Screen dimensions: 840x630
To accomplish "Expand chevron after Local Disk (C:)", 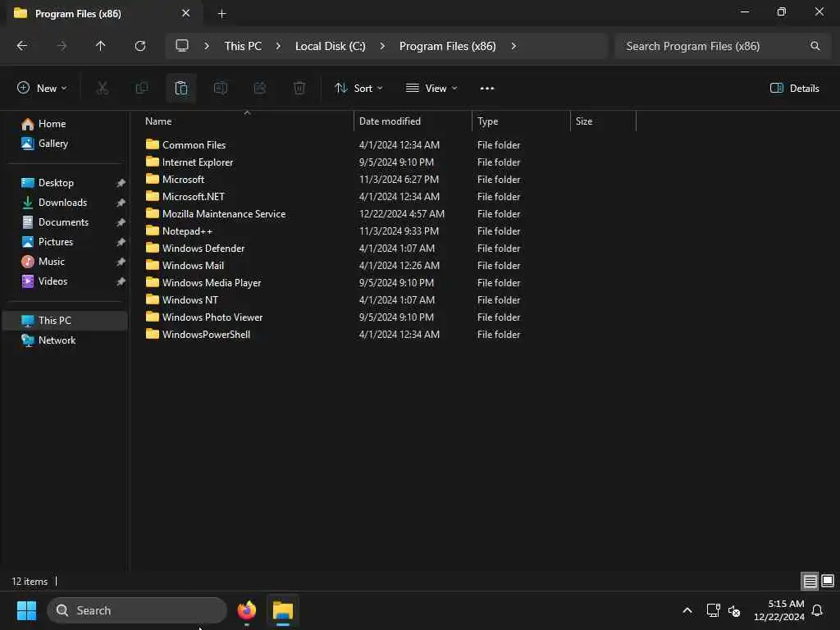I will [x=382, y=46].
